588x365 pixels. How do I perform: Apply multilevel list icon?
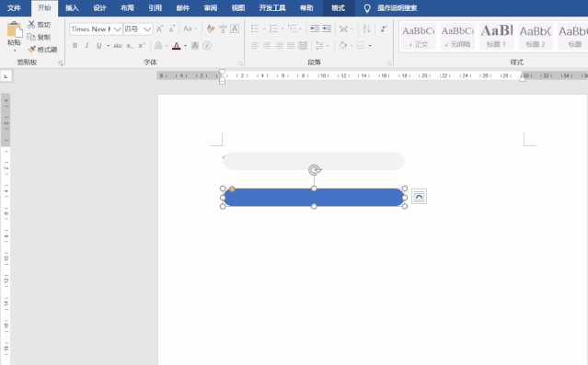point(292,29)
